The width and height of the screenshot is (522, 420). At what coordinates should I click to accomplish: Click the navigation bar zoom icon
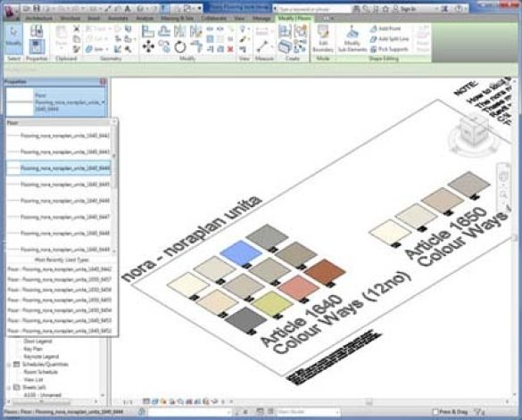tap(503, 194)
